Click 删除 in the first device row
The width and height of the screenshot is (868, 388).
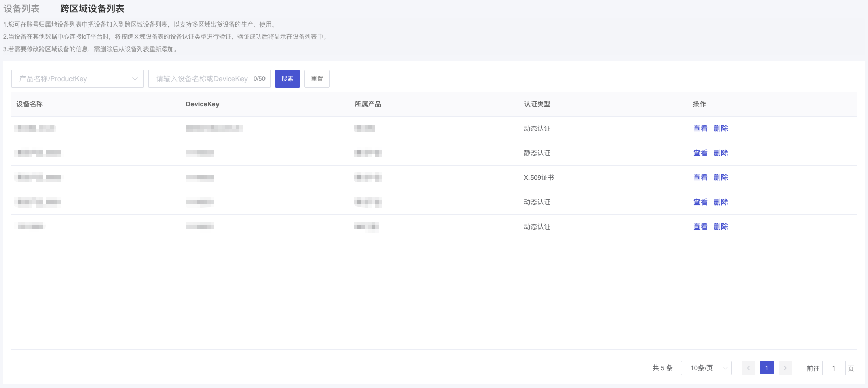[720, 129]
